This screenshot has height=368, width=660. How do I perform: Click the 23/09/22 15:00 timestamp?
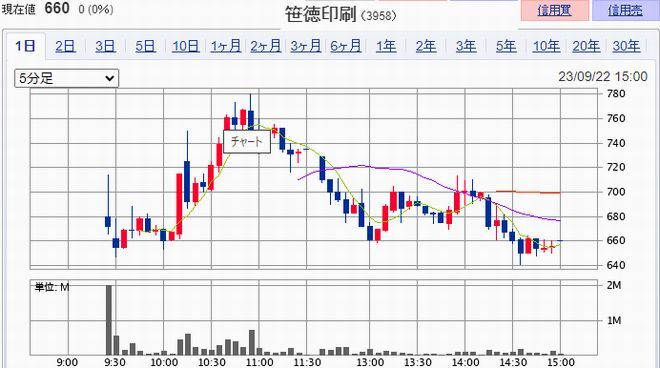[603, 77]
